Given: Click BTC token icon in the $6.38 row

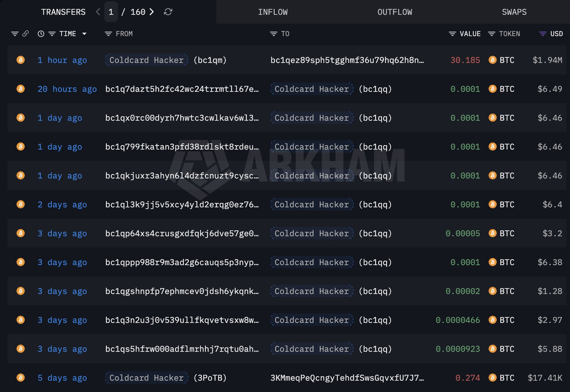Looking at the screenshot, I should (493, 262).
